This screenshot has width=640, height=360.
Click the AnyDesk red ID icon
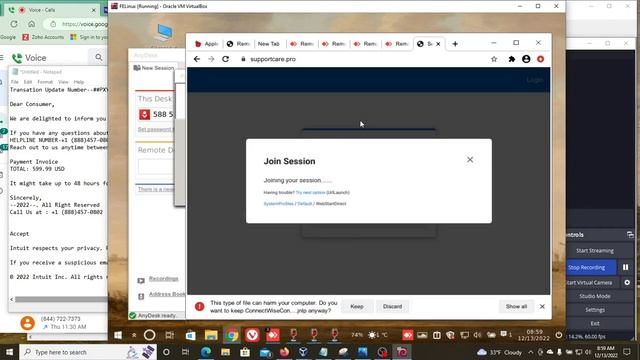[x=144, y=115]
